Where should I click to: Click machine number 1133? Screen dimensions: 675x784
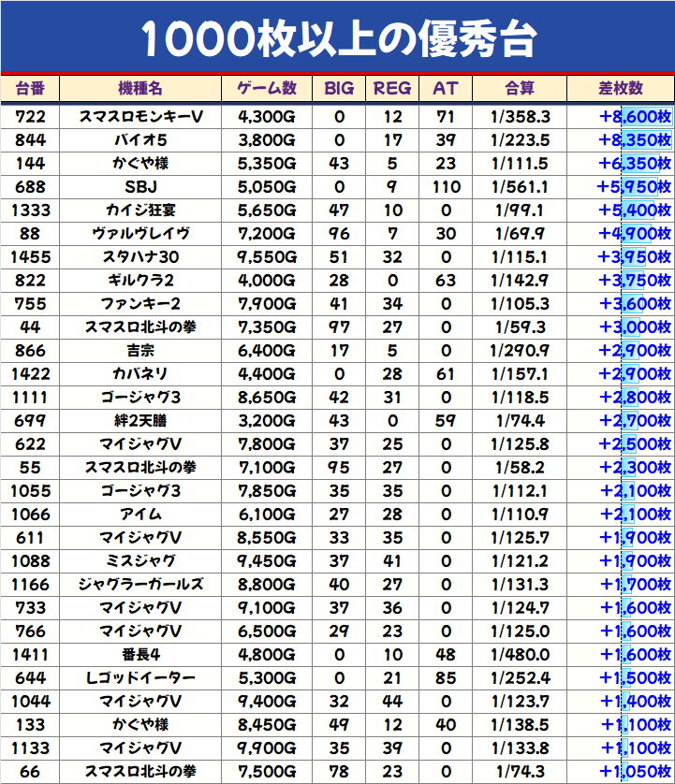(31, 748)
